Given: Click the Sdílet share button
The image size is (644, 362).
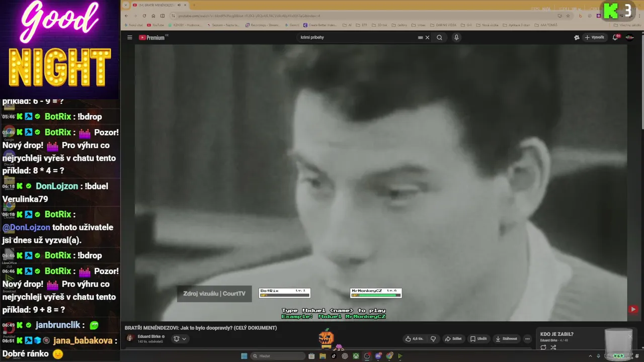Looking at the screenshot, I should tap(453, 339).
